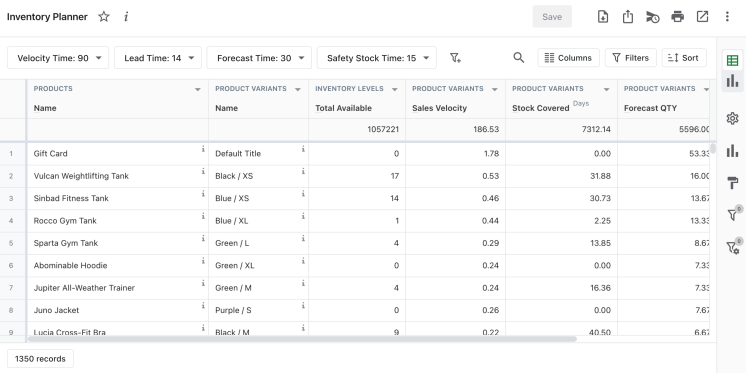
Task: Expand the Inventory Levels column menu
Action: pyautogui.click(x=394, y=89)
